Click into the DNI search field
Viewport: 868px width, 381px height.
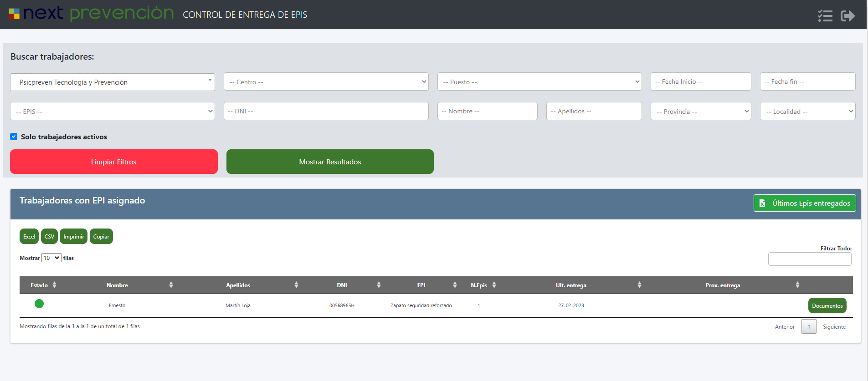point(326,111)
